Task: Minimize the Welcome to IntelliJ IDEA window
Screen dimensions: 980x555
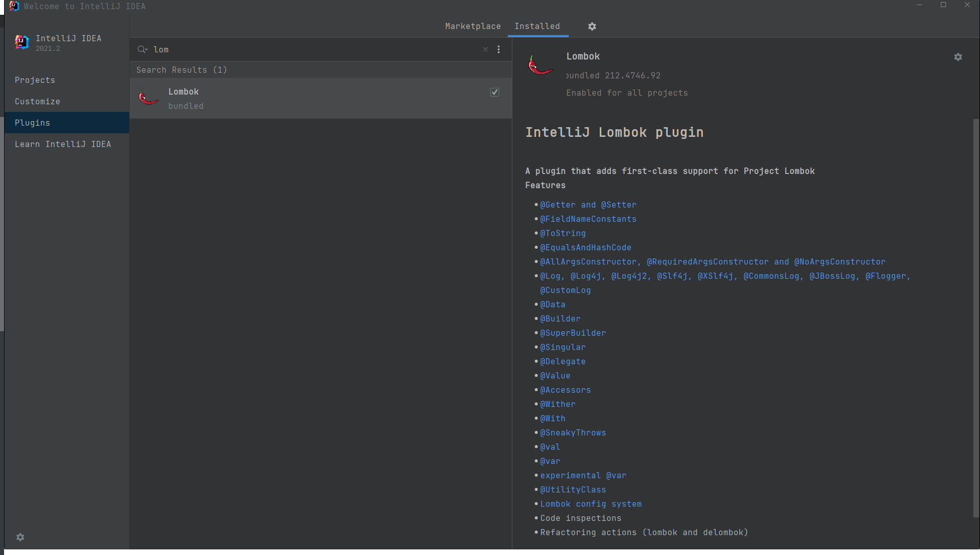Action: [920, 5]
